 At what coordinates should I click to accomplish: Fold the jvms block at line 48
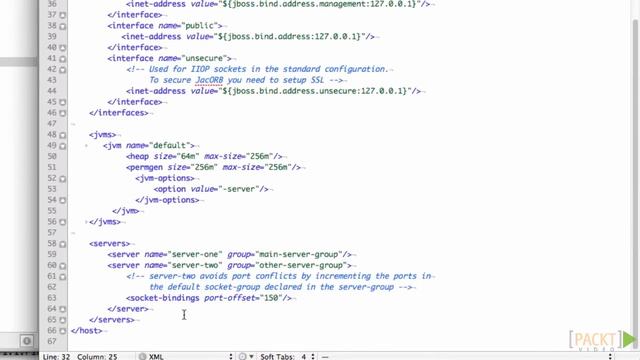(x=62, y=135)
